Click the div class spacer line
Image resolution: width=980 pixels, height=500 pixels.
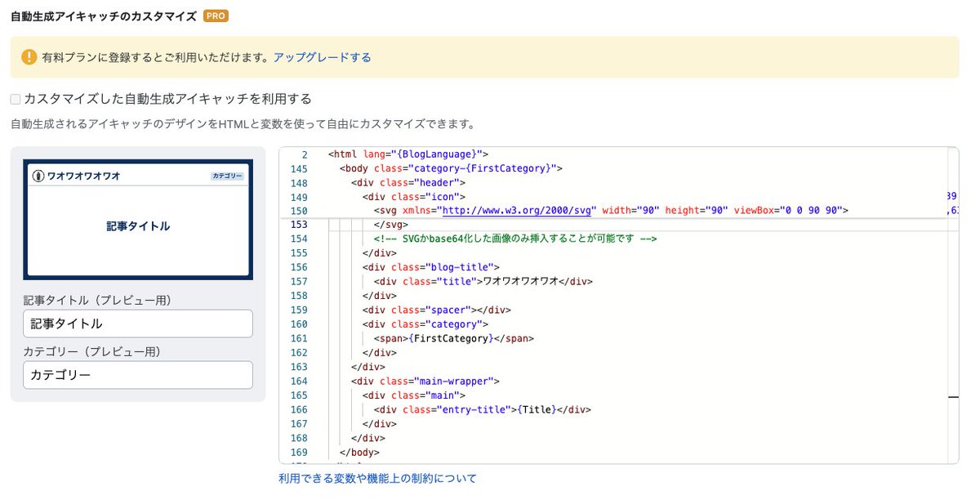(437, 310)
